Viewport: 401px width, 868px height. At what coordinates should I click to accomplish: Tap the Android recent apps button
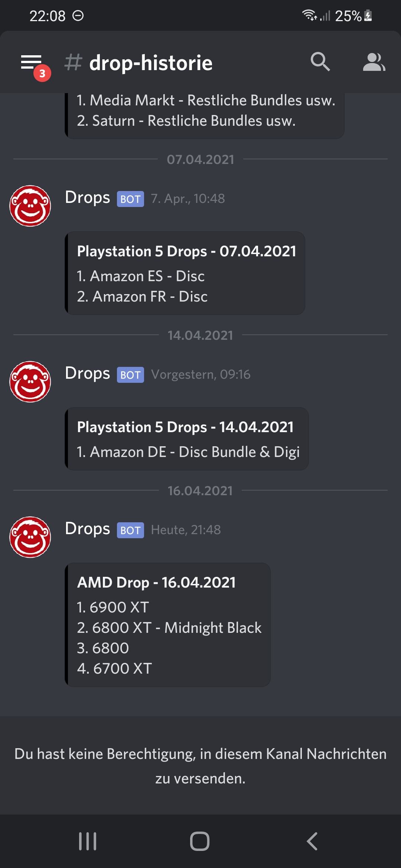(88, 841)
